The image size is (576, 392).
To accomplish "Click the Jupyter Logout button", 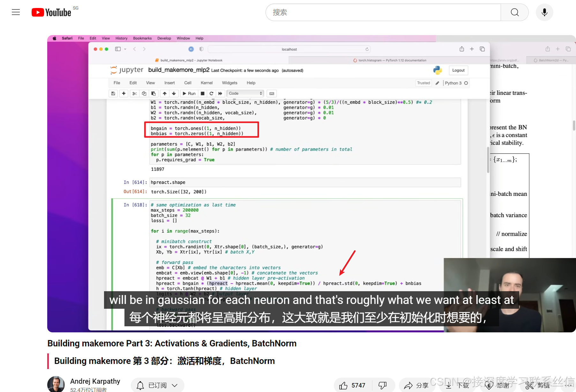I will click(458, 70).
